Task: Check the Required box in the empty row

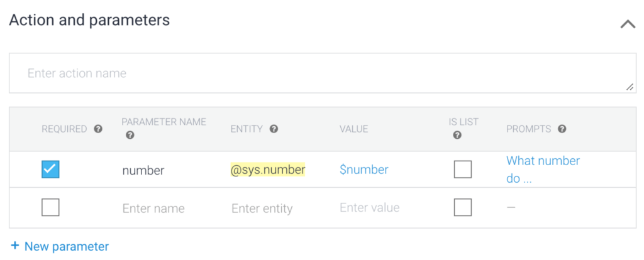Action: tap(50, 207)
